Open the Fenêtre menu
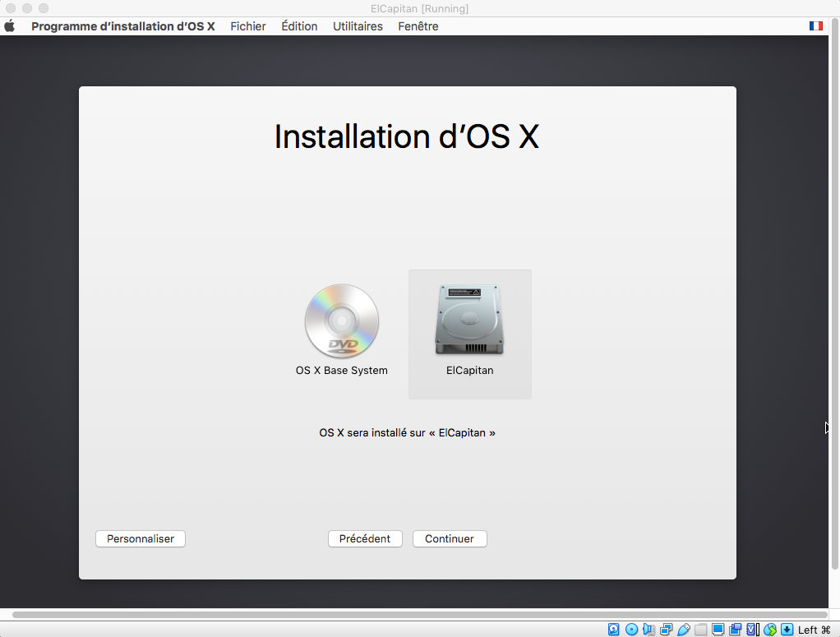The width and height of the screenshot is (840, 637). point(418,26)
